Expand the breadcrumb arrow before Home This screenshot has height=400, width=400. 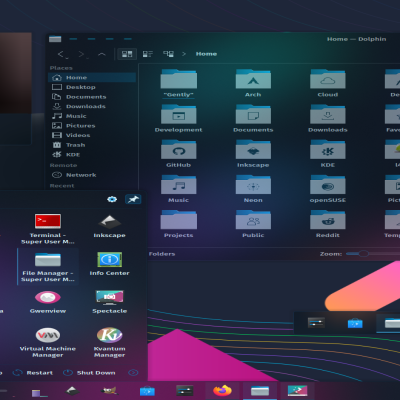[184, 54]
